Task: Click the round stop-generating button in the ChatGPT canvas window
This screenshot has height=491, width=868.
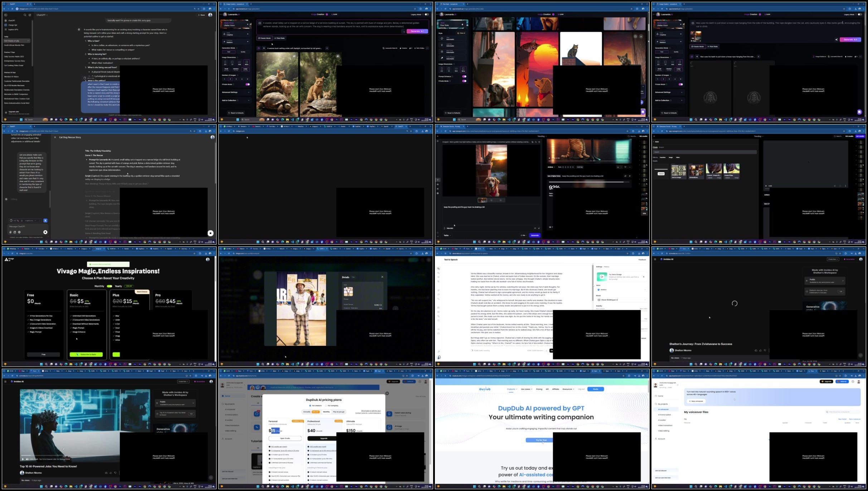Action: (210, 233)
